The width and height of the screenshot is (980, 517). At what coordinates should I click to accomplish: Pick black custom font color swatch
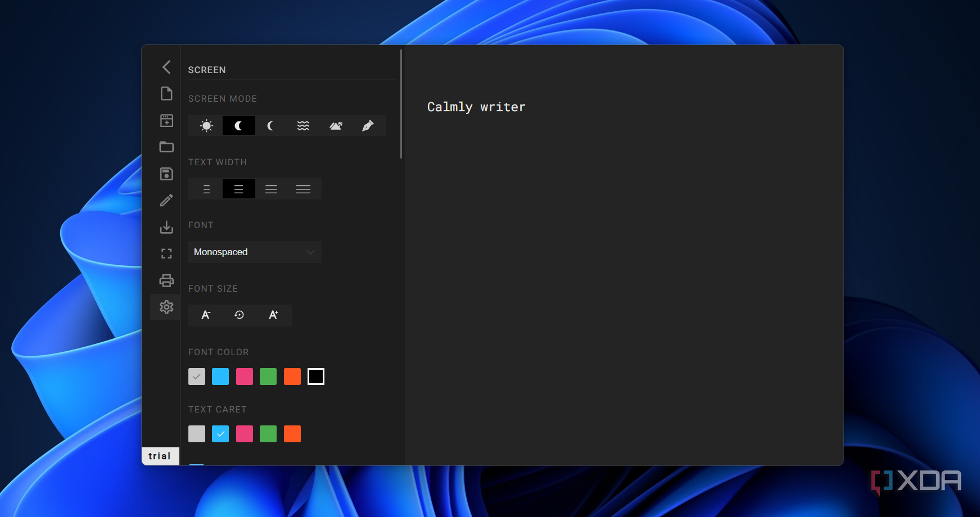tap(316, 377)
